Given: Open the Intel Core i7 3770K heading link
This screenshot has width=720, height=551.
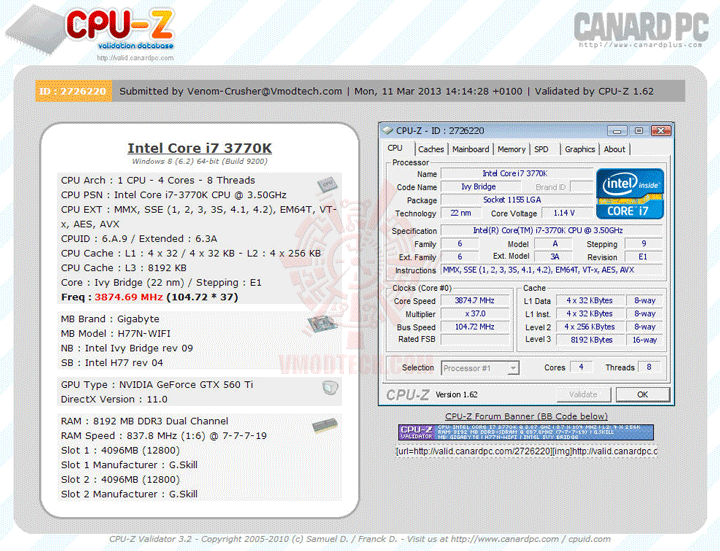Looking at the screenshot, I should (x=200, y=148).
